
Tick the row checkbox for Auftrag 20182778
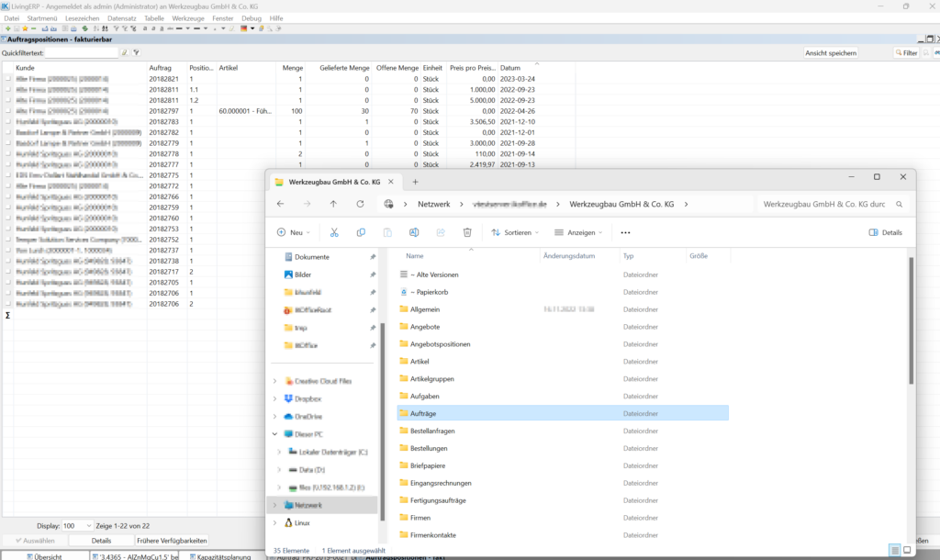coord(7,154)
